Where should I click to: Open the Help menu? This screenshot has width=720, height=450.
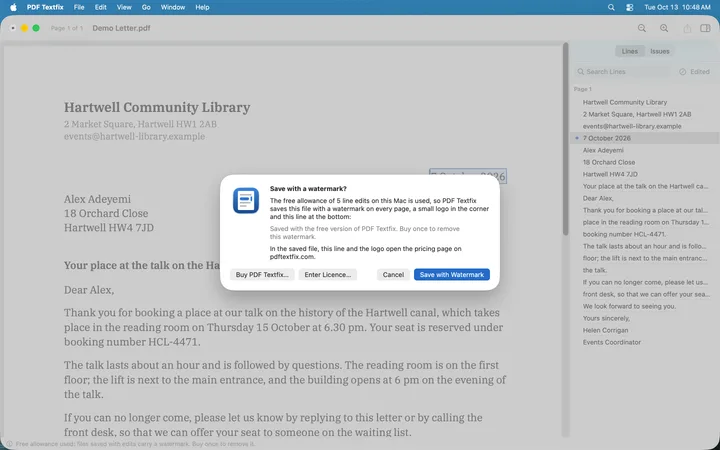[x=202, y=7]
